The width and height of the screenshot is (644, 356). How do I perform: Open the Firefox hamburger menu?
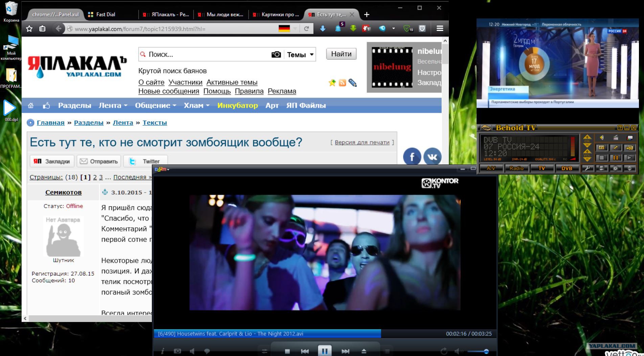point(440,29)
